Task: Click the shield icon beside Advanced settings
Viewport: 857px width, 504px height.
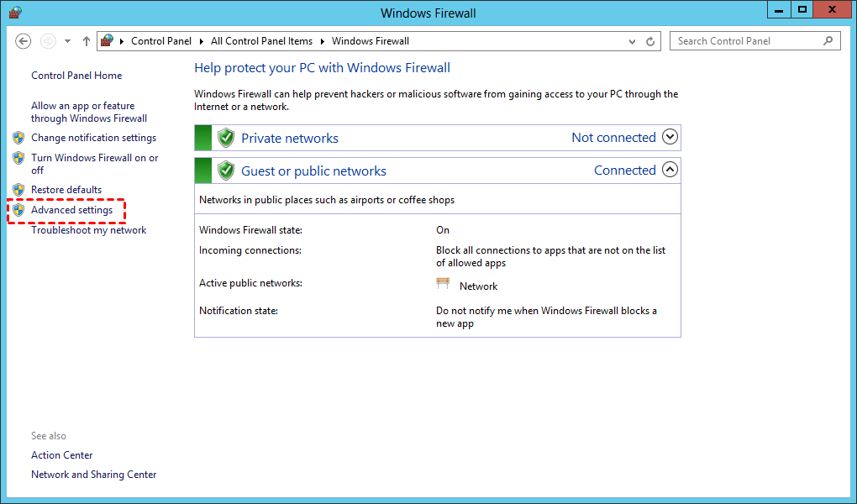Action: pyautogui.click(x=18, y=210)
